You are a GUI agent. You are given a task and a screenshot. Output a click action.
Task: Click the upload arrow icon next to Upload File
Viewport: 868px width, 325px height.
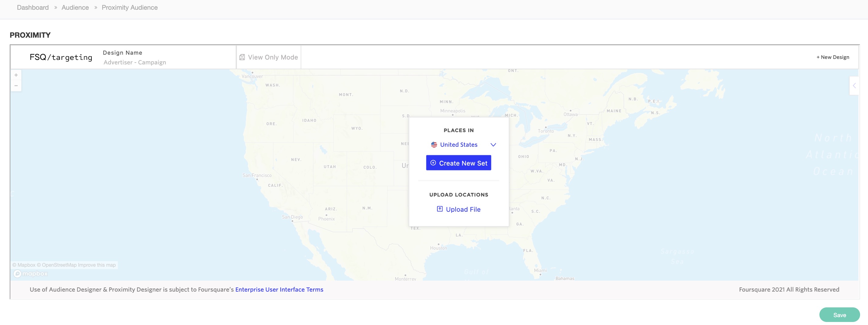(x=440, y=209)
